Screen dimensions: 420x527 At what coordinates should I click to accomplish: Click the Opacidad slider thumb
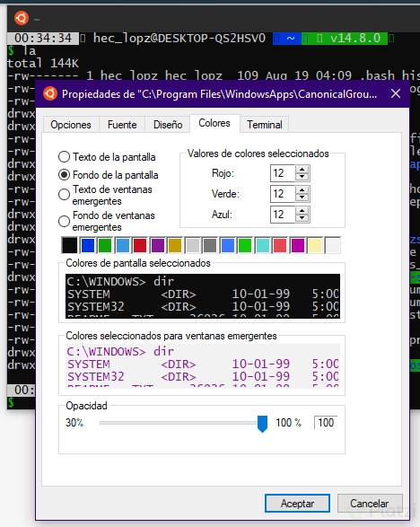[x=262, y=424]
